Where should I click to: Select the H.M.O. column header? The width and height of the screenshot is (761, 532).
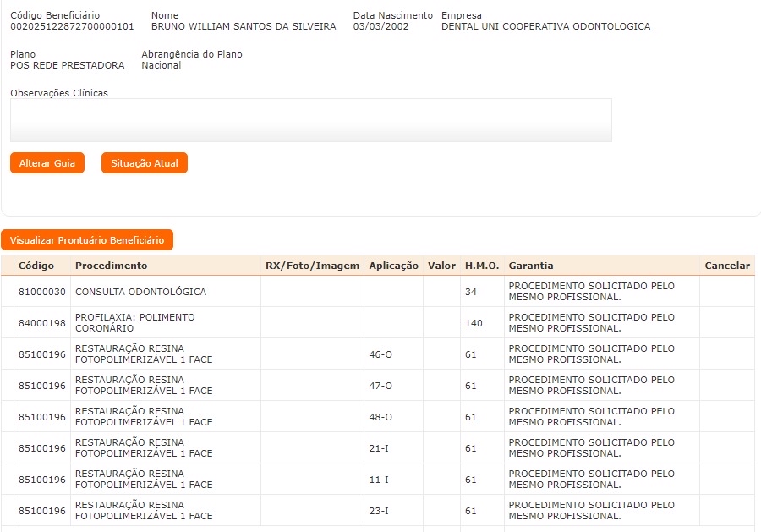481,266
